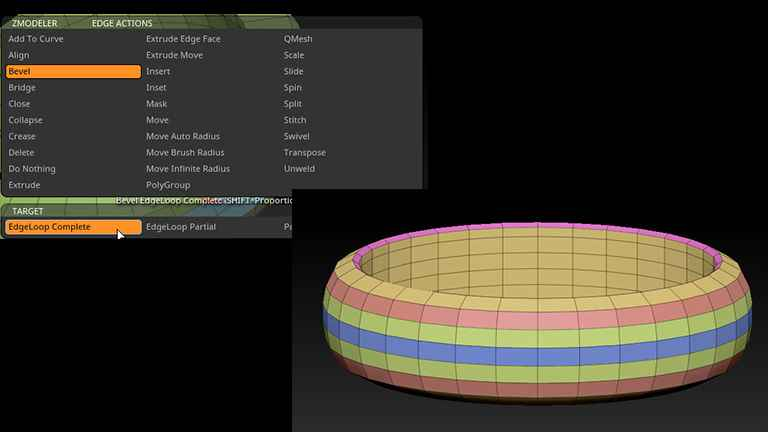
Task: Click the blue polygroup band on ring
Action: 537,355
